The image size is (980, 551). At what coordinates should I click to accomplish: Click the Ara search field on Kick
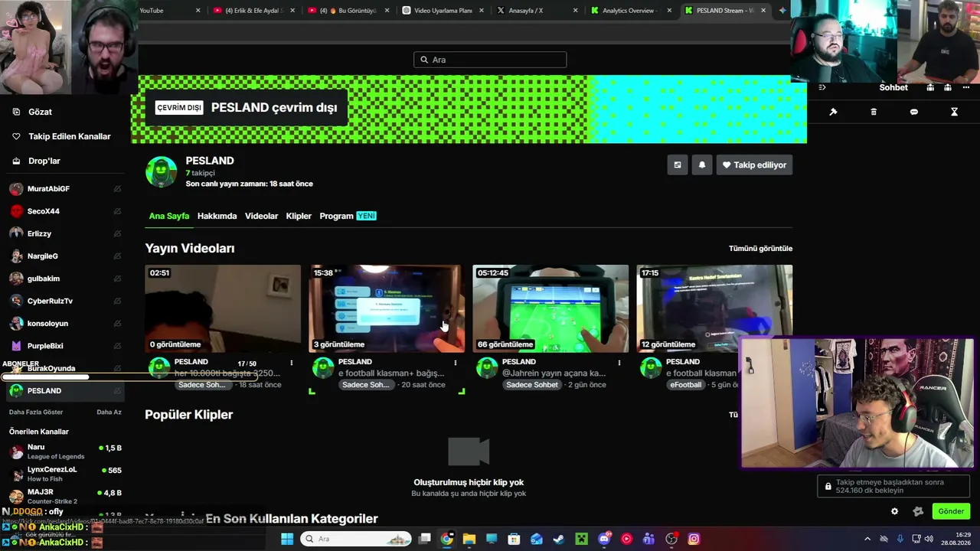click(490, 60)
